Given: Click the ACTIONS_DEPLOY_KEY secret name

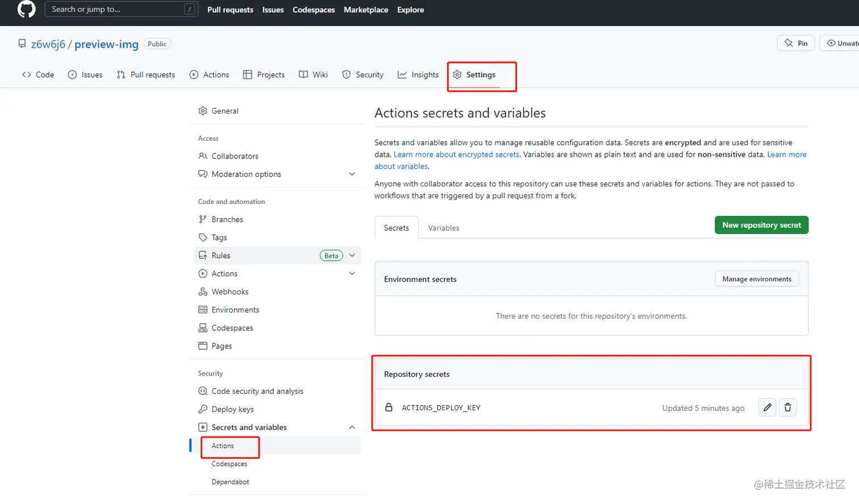Looking at the screenshot, I should pyautogui.click(x=441, y=407).
